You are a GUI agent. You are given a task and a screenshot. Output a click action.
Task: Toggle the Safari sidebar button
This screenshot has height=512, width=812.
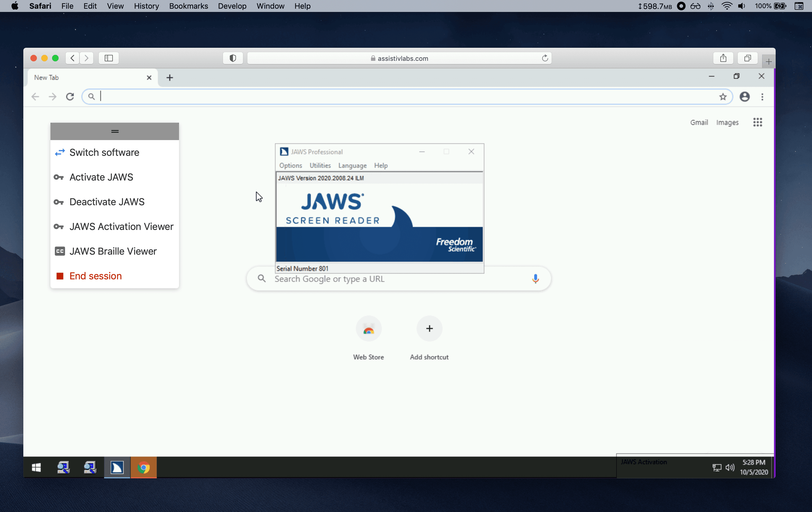click(108, 58)
